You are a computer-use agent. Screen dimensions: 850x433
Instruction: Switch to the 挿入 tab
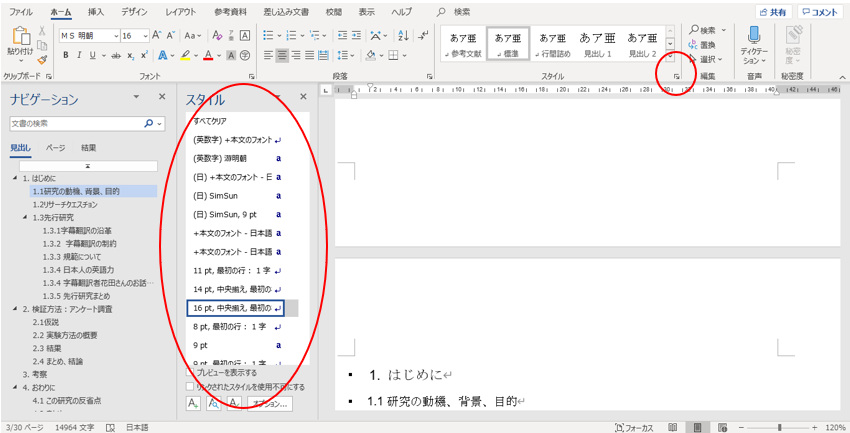point(96,11)
